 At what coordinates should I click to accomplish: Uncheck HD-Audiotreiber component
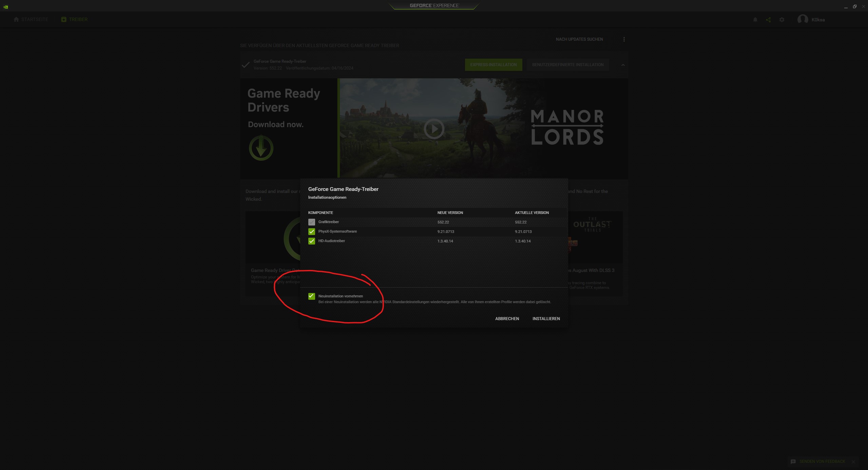pyautogui.click(x=311, y=241)
